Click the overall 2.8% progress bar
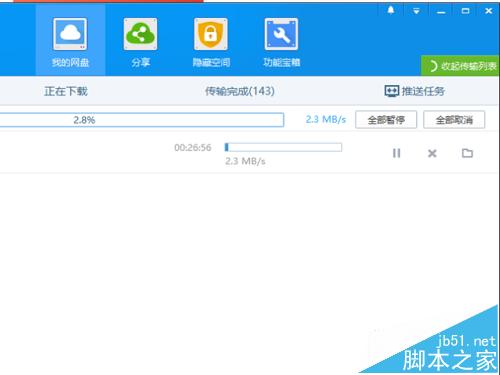This screenshot has width=500, height=375. tap(142, 120)
